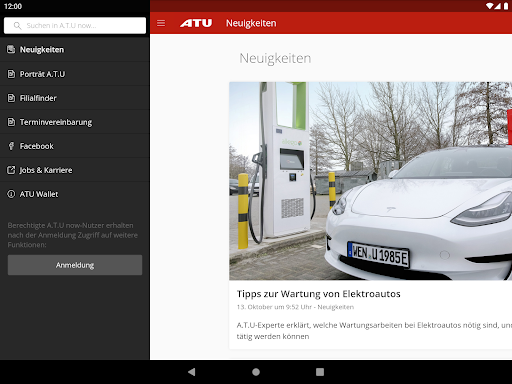Click the 'Neuigkeiten' title in red header bar
The width and height of the screenshot is (512, 384).
[x=251, y=23]
